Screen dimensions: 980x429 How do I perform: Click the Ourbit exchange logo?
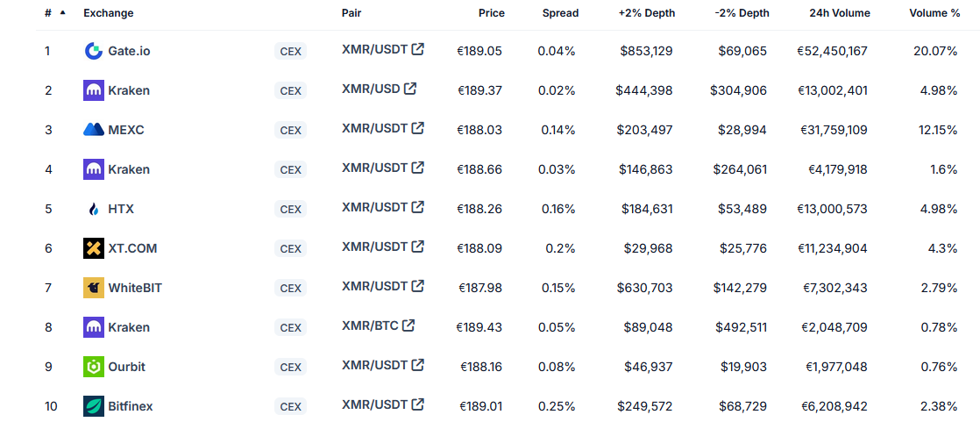[x=94, y=367]
